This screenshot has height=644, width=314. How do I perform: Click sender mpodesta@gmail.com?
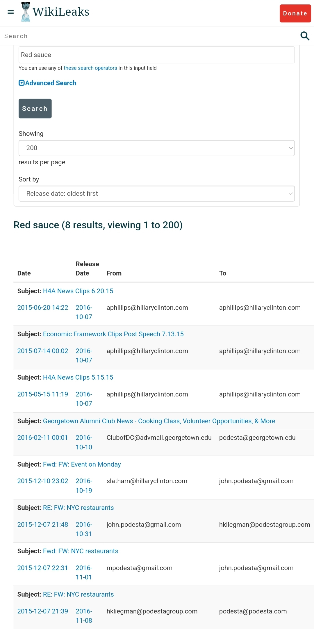140,568
